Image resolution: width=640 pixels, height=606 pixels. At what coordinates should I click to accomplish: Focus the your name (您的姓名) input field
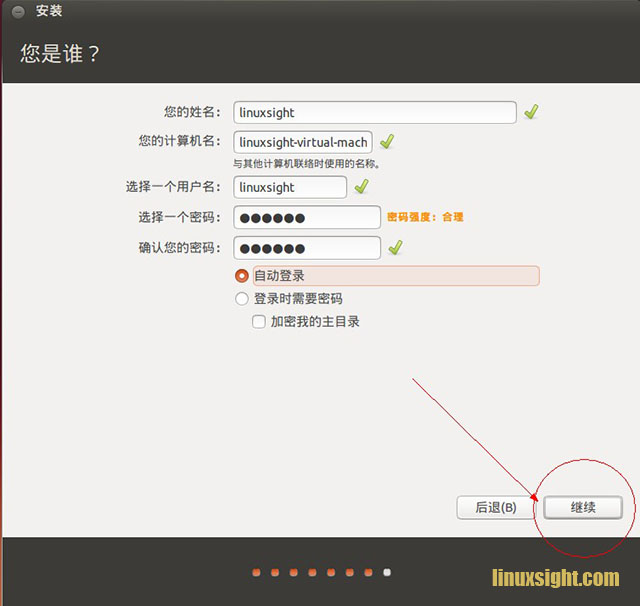(375, 113)
